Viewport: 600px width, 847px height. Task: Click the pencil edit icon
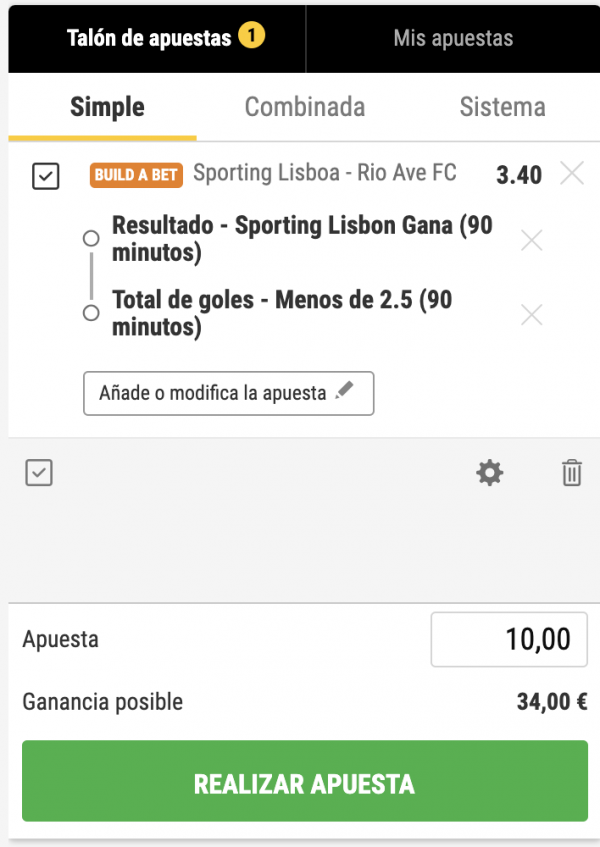[345, 392]
